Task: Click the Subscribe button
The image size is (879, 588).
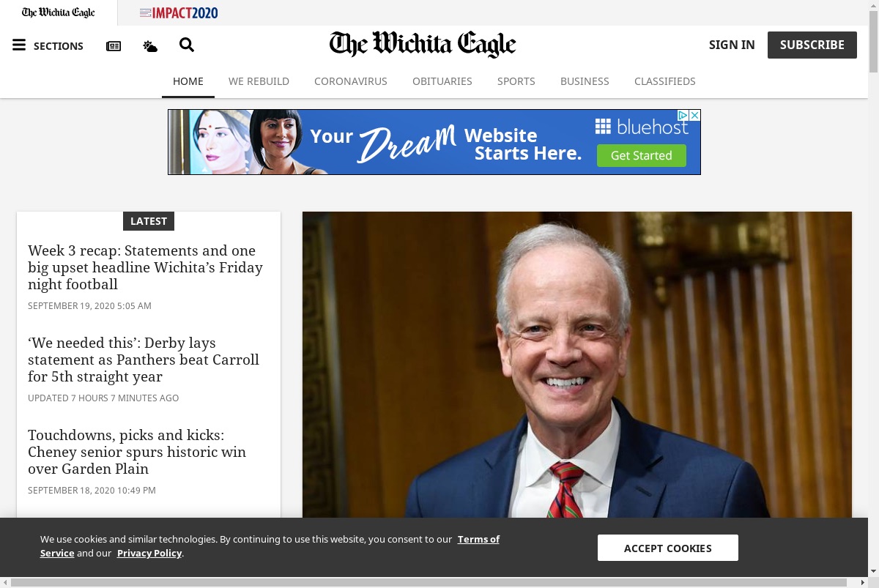Action: pos(812,45)
